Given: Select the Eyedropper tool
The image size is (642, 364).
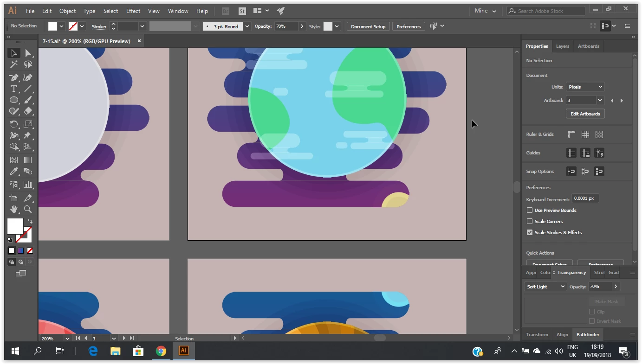Looking at the screenshot, I should tap(14, 172).
